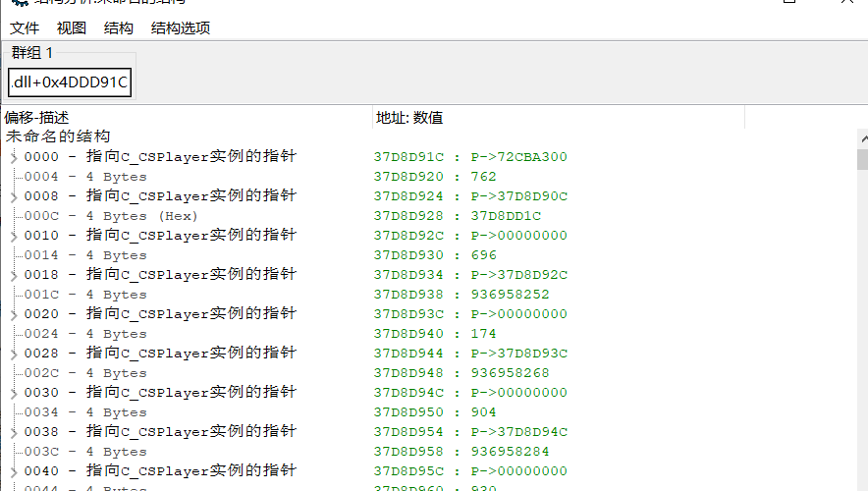Image resolution: width=868 pixels, height=491 pixels.
Task: Expand the offset 0010 pointer row
Action: click(14, 236)
